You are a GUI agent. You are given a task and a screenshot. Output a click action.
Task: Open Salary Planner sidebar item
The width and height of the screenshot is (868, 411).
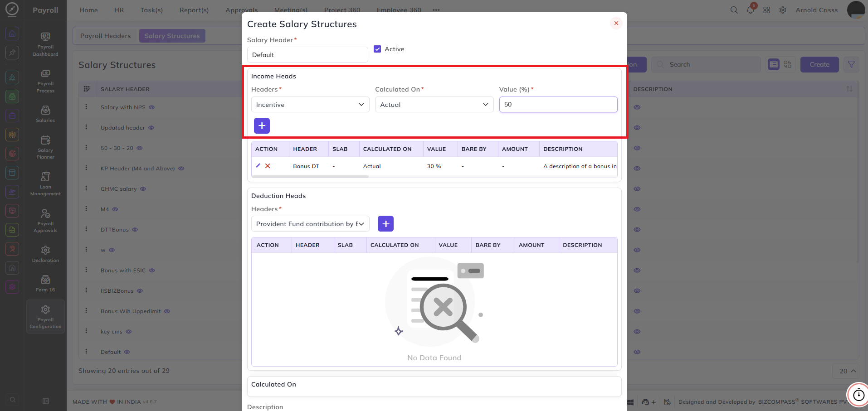pyautogui.click(x=45, y=147)
